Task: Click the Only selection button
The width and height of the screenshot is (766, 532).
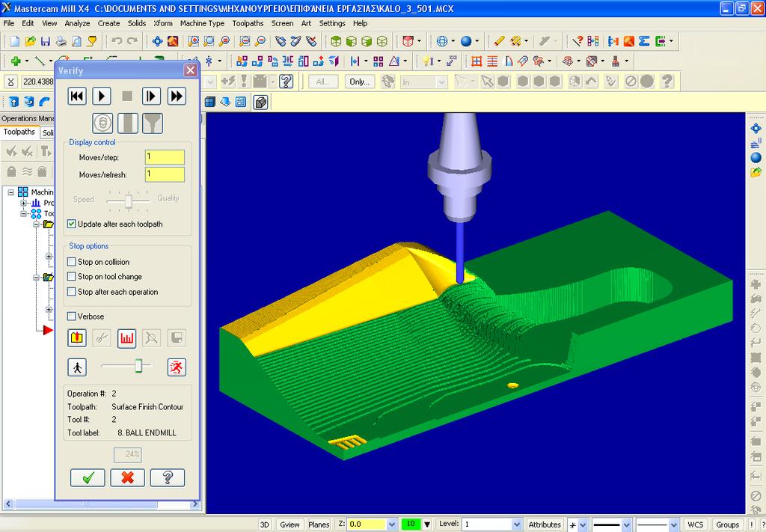Action: point(360,82)
